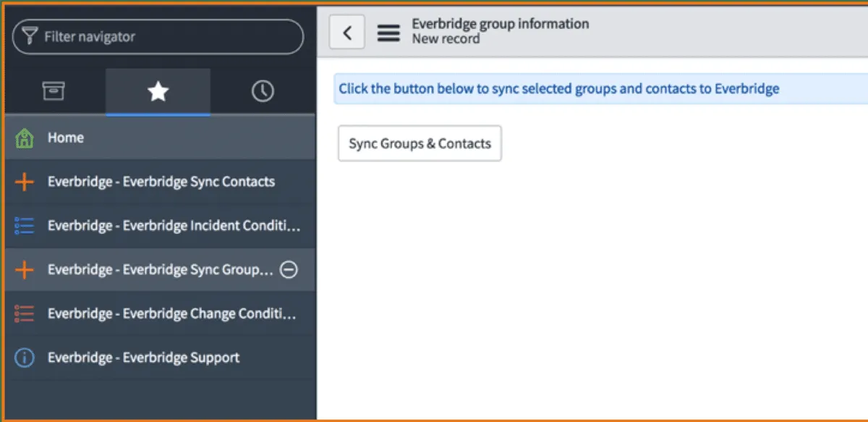Click the Everbridge Change Conditions list icon

click(24, 313)
